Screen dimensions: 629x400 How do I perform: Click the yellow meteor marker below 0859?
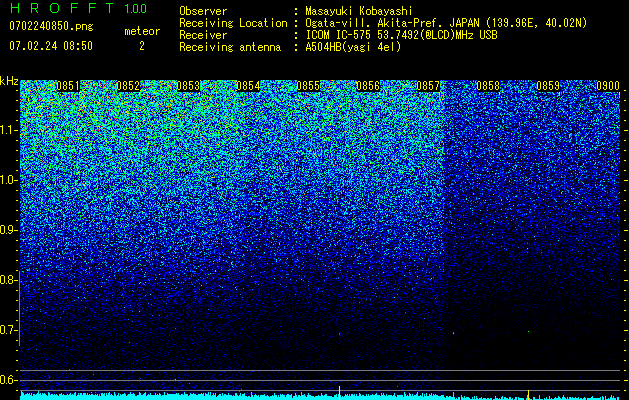click(x=528, y=395)
